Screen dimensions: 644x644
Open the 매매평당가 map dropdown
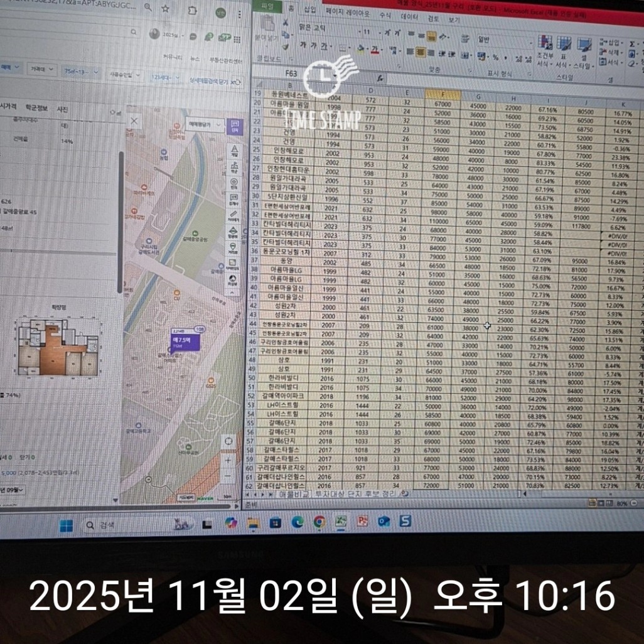coord(204,124)
